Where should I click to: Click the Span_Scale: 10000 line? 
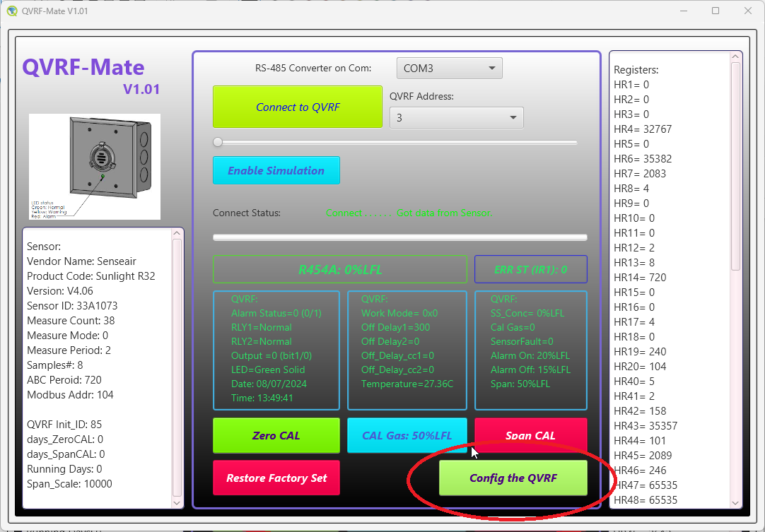[69, 484]
